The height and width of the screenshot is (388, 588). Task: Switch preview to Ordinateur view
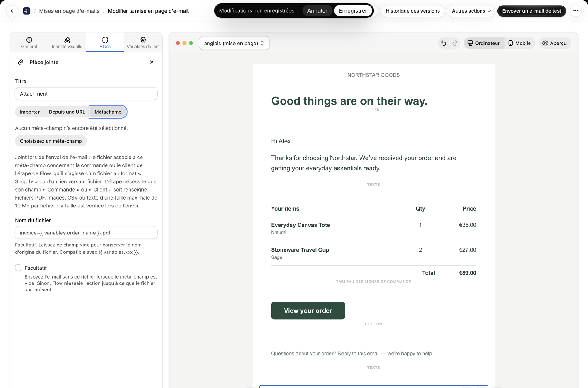tap(484, 43)
